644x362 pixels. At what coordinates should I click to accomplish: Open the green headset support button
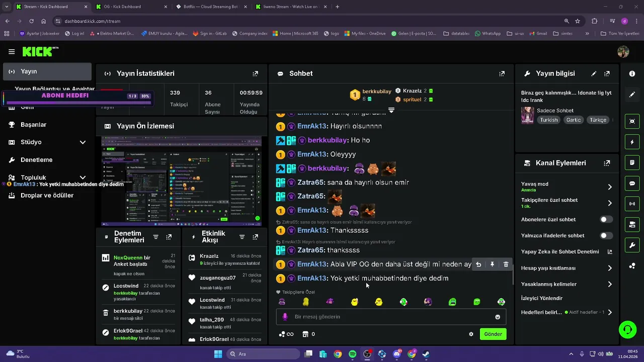627,330
